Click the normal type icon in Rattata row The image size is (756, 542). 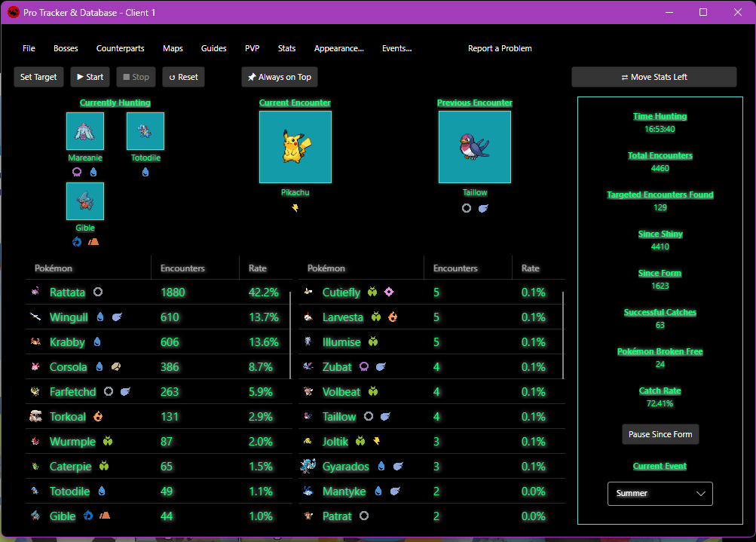tap(98, 292)
